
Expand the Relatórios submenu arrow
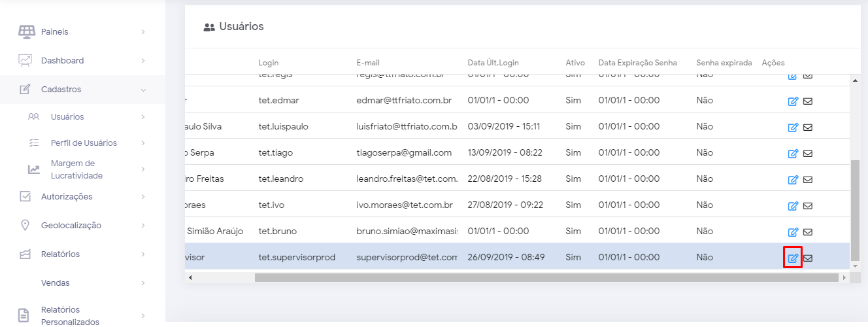pos(142,254)
